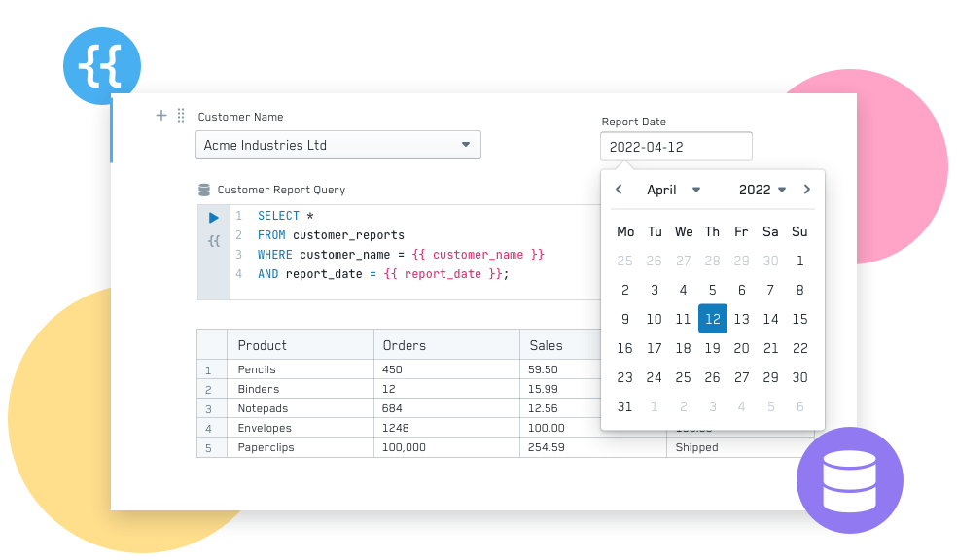Go to previous month with left chevron

619,190
